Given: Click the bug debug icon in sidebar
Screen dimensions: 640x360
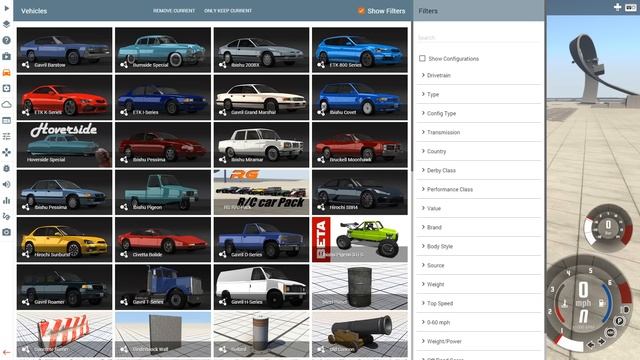Looking at the screenshot, I should click(x=7, y=168).
